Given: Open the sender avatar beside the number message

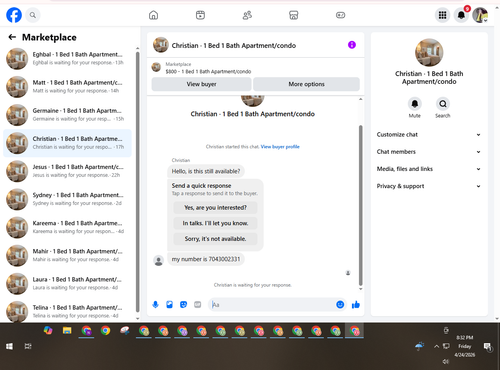Looking at the screenshot, I should pyautogui.click(x=158, y=260).
